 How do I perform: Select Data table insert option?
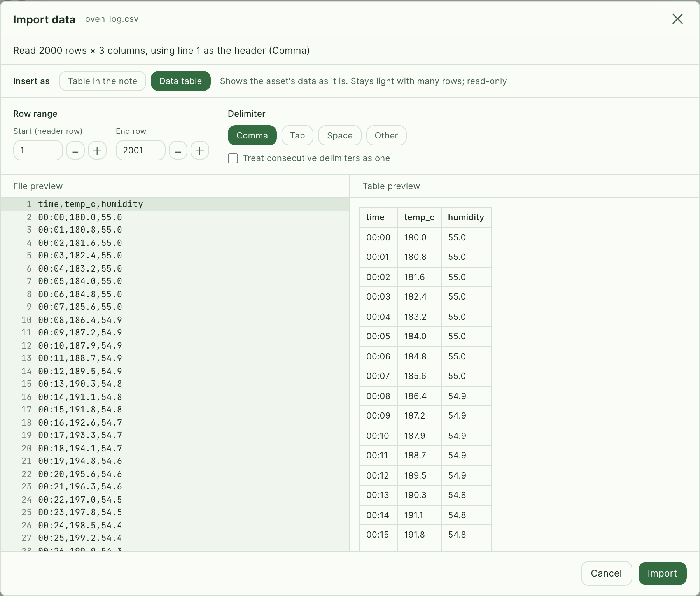point(181,81)
